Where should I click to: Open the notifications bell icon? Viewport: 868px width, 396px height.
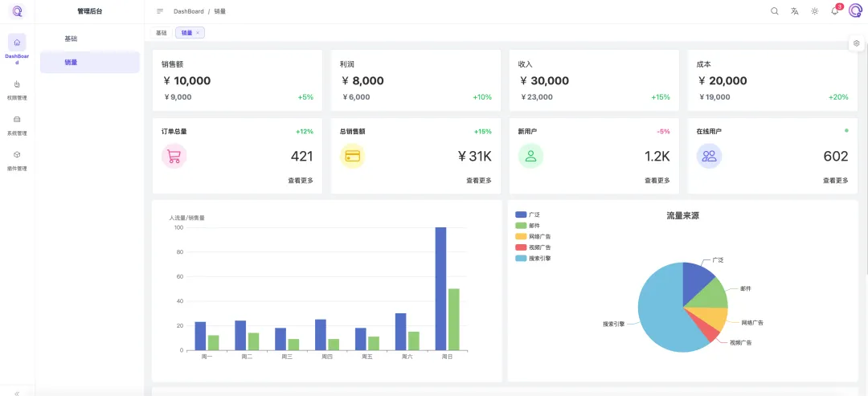point(835,11)
